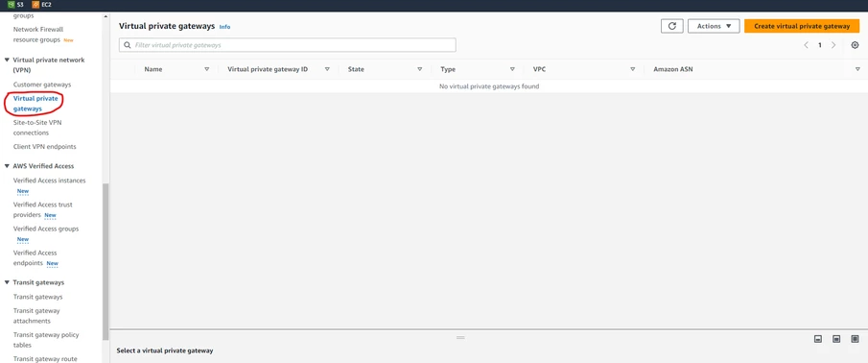Open the Info link beside title
This screenshot has height=363, width=868.
click(x=224, y=27)
